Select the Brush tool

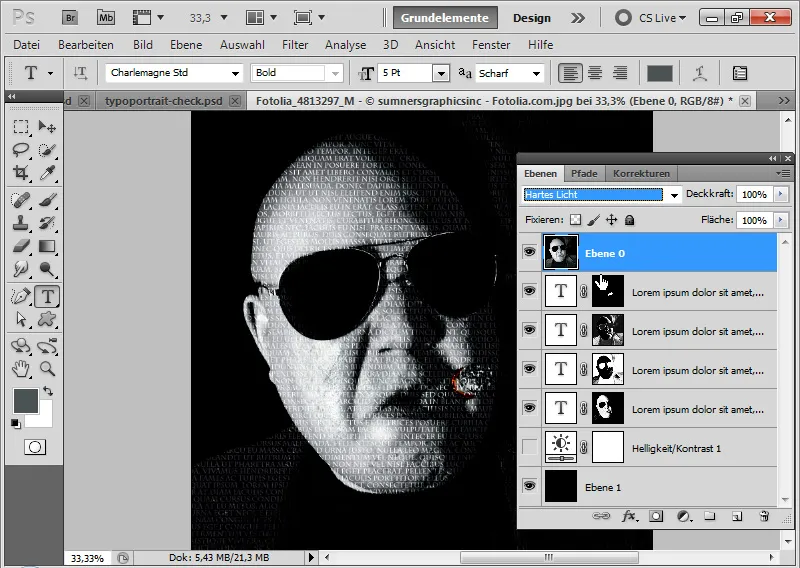(x=47, y=200)
